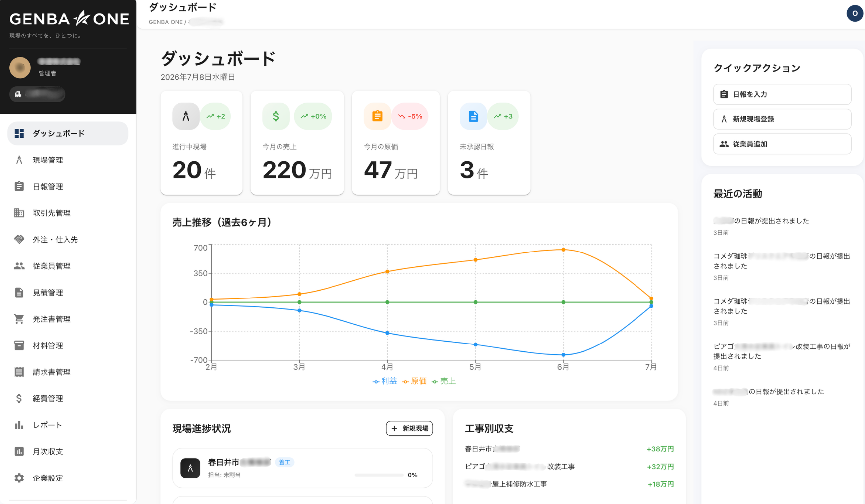Viewport: 865px width, 504px height.
Task: Click the 従業員追加 quick action
Action: click(782, 144)
